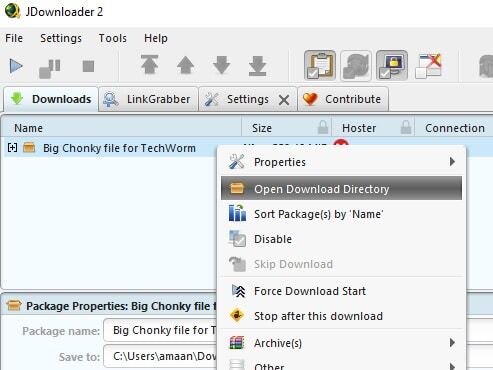Close the Settings tab
This screenshot has width=493, height=370.
[x=284, y=100]
